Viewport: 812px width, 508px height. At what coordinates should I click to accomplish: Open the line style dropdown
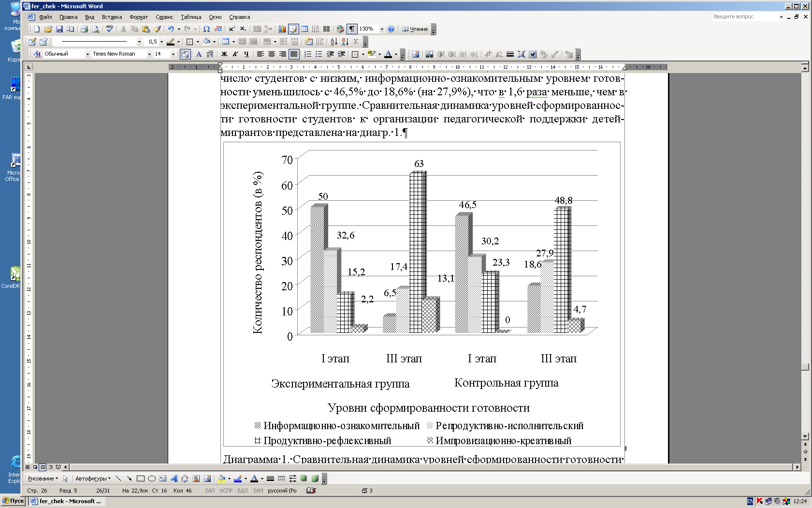pos(139,42)
